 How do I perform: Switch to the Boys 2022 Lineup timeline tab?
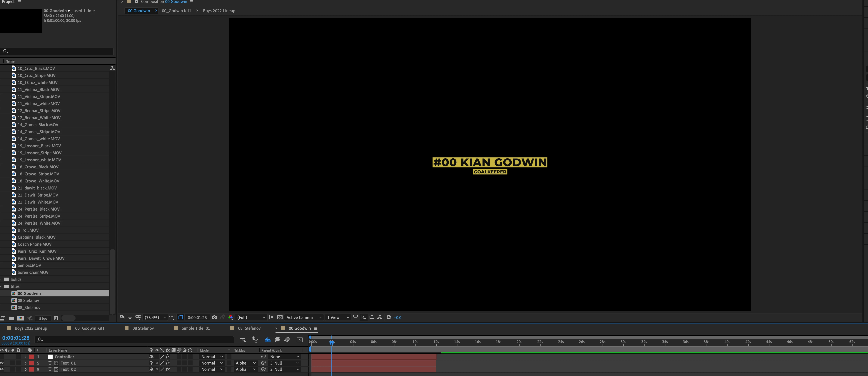[x=31, y=328]
